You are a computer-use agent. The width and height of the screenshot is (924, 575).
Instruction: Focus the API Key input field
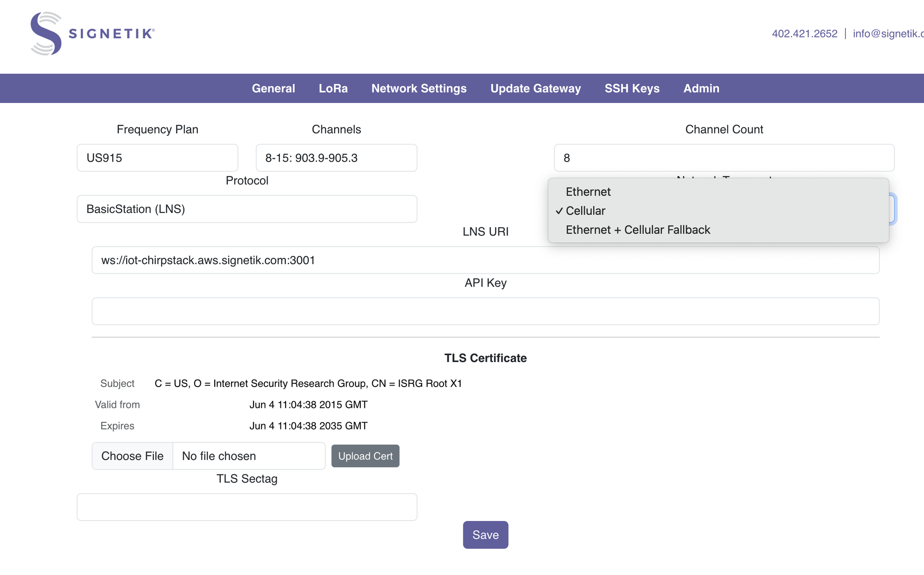tap(486, 311)
